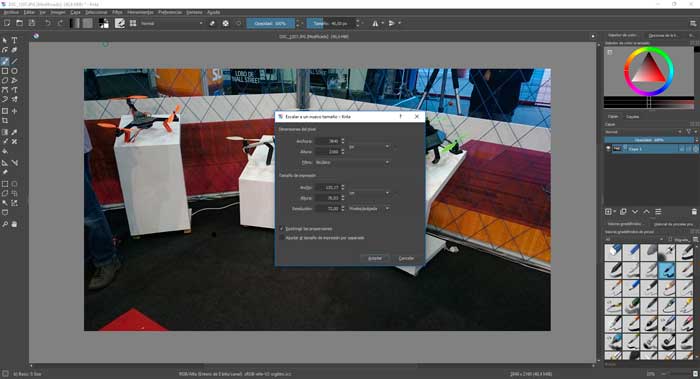Select the Crop tool
Screen dimensions: 700x379
point(5,121)
